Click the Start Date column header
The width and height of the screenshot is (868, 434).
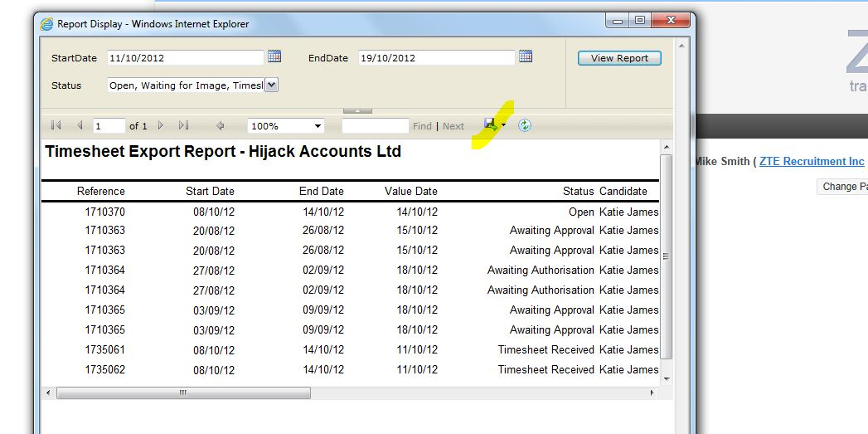(x=210, y=191)
